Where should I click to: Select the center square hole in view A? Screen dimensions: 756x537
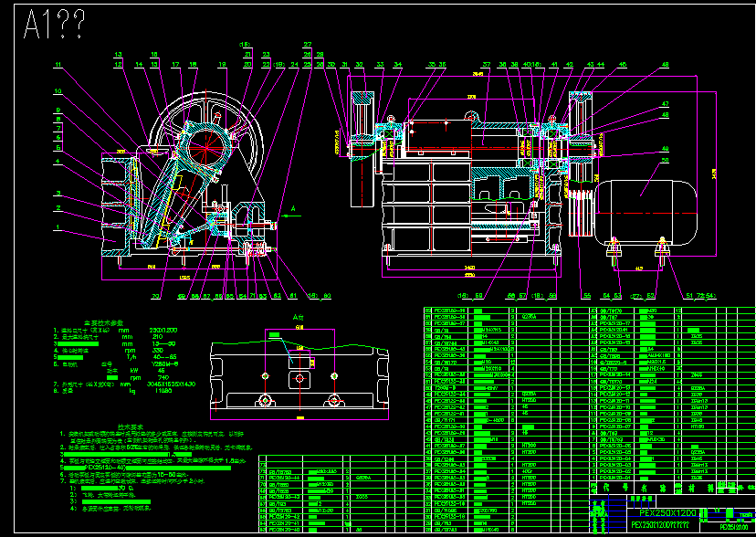(x=299, y=379)
